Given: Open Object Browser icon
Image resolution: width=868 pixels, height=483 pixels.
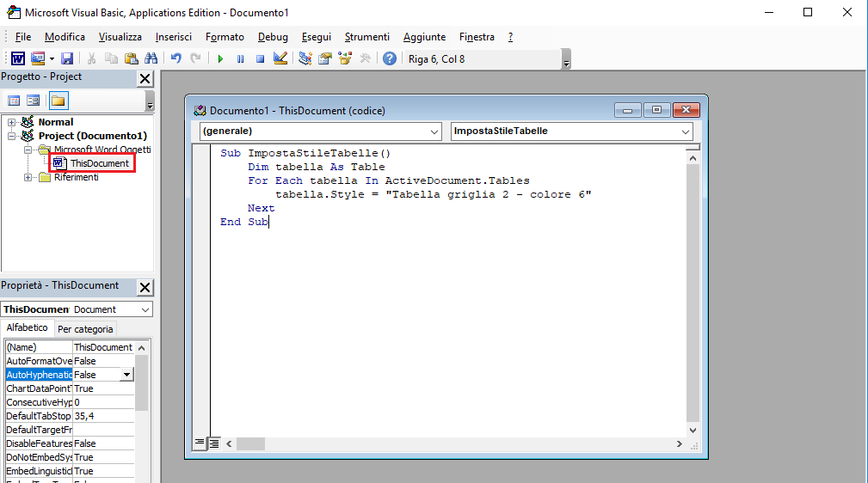Looking at the screenshot, I should click(x=345, y=58).
